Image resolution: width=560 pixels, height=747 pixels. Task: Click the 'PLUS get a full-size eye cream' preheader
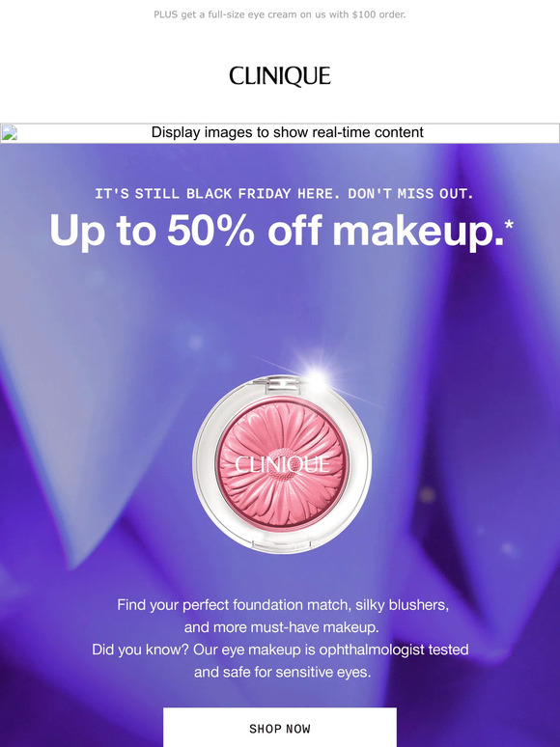[280, 14]
